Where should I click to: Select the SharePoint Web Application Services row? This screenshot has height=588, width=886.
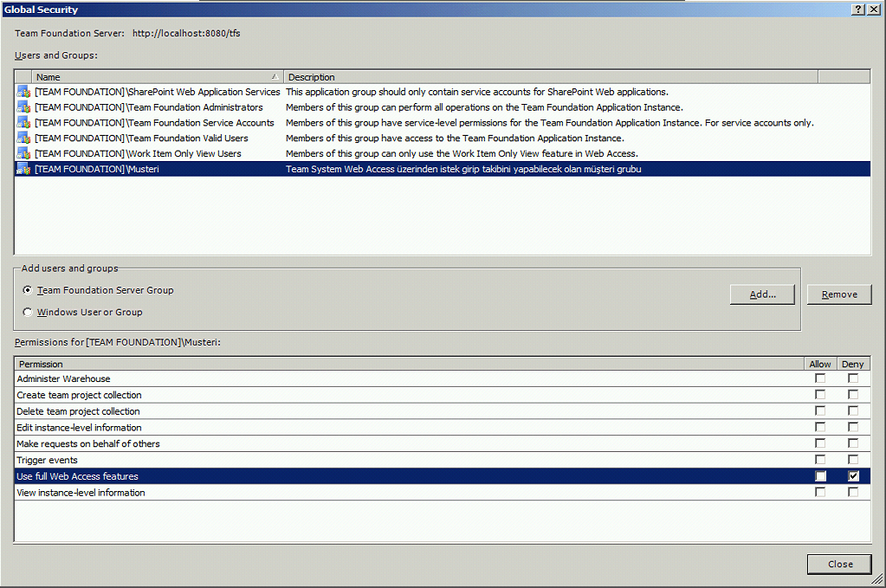coord(443,92)
